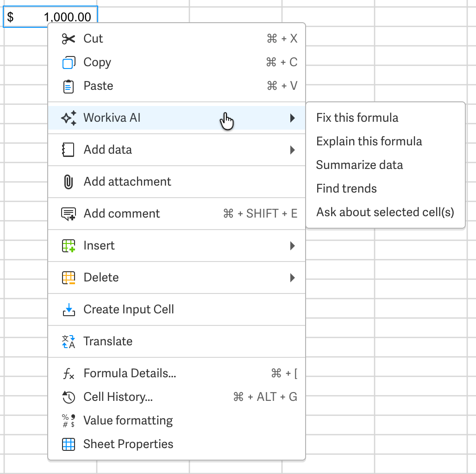Image resolution: width=476 pixels, height=474 pixels.
Task: Click the Workiva AI sparkle icon
Action: (x=69, y=118)
